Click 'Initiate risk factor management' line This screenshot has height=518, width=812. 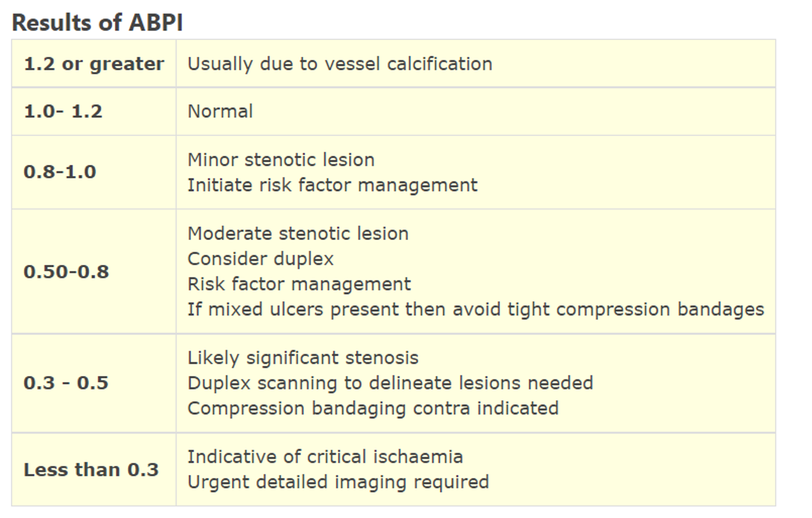click(332, 185)
